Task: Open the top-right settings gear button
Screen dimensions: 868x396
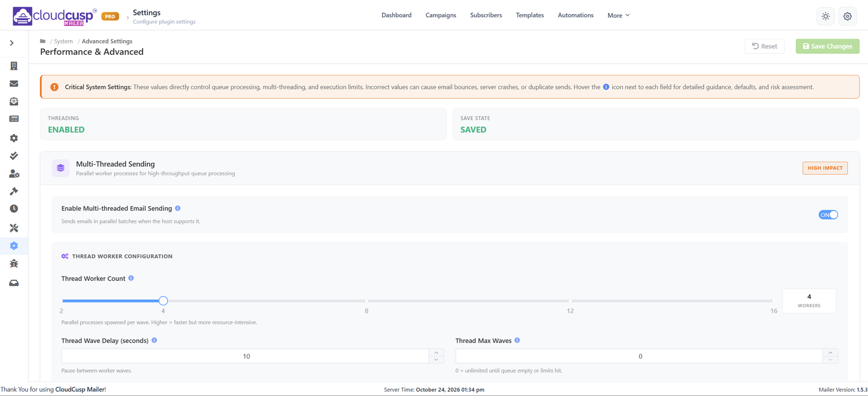Action: coord(847,16)
